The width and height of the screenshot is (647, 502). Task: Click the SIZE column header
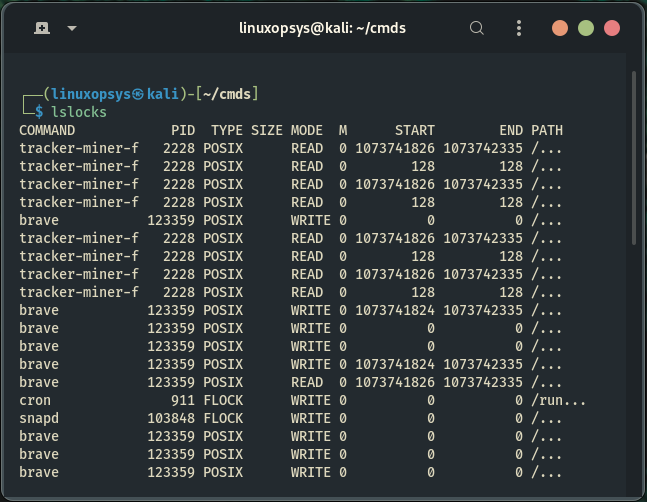[x=267, y=130]
